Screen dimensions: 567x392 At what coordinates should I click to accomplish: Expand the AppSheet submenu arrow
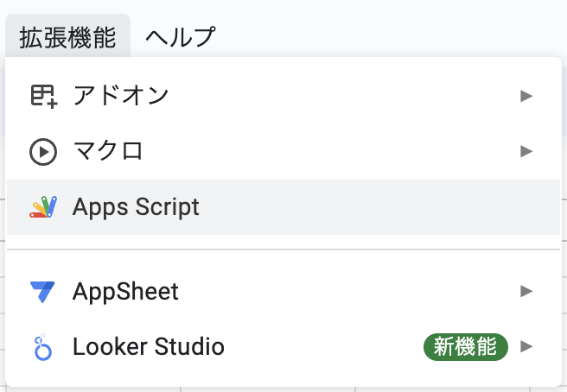(526, 291)
